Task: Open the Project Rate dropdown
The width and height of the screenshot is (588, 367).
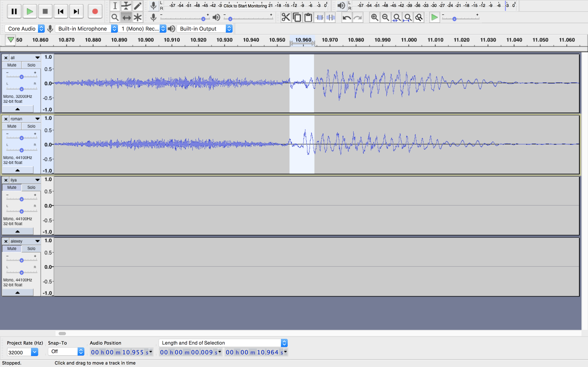Action: (x=35, y=352)
